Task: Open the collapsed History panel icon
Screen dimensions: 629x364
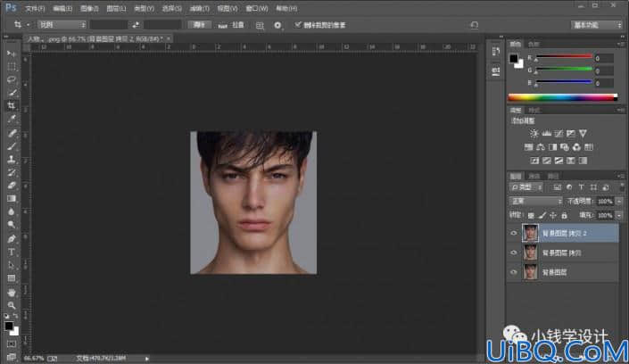Action: [x=496, y=52]
